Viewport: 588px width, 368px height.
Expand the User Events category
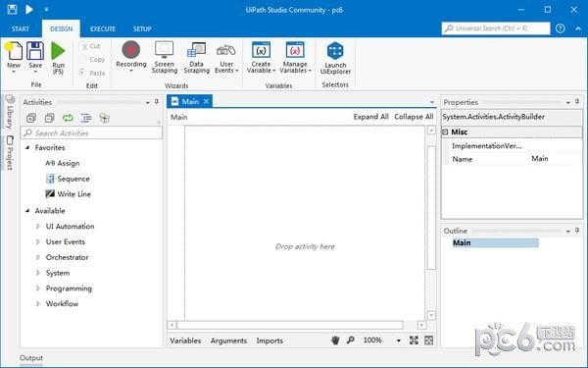(x=38, y=241)
